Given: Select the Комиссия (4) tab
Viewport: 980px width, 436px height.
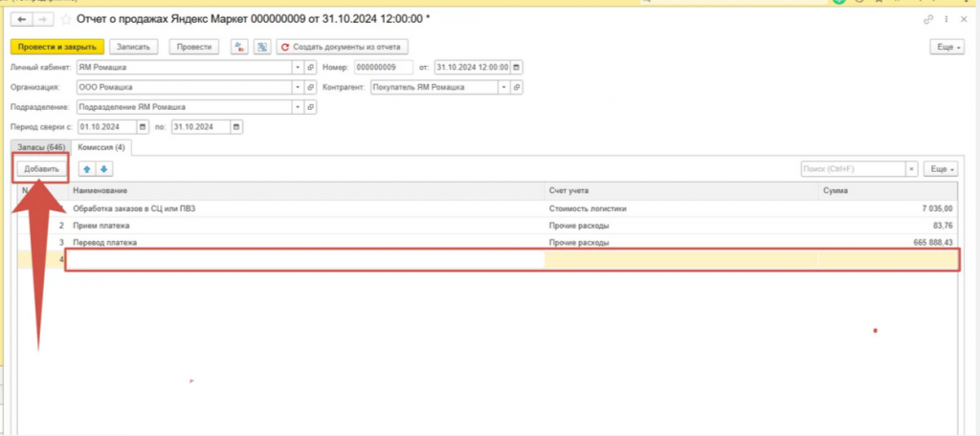Looking at the screenshot, I should (101, 147).
